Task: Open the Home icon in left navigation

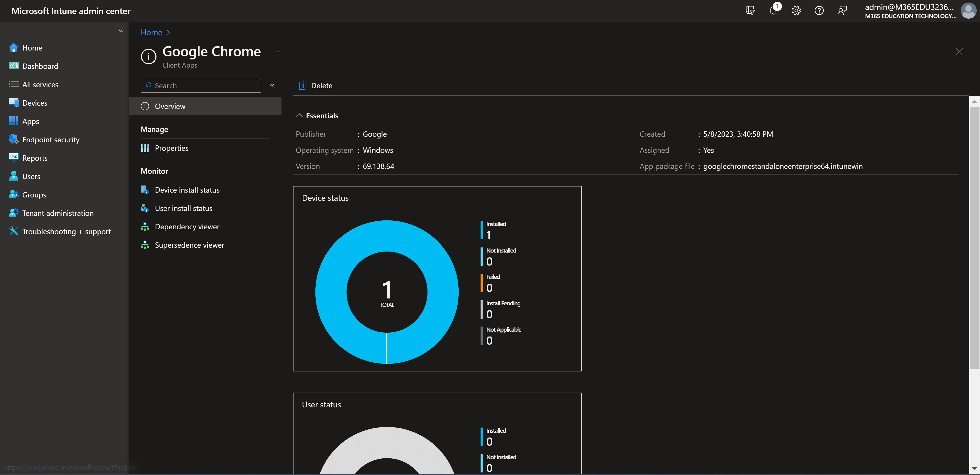Action: coord(14,47)
